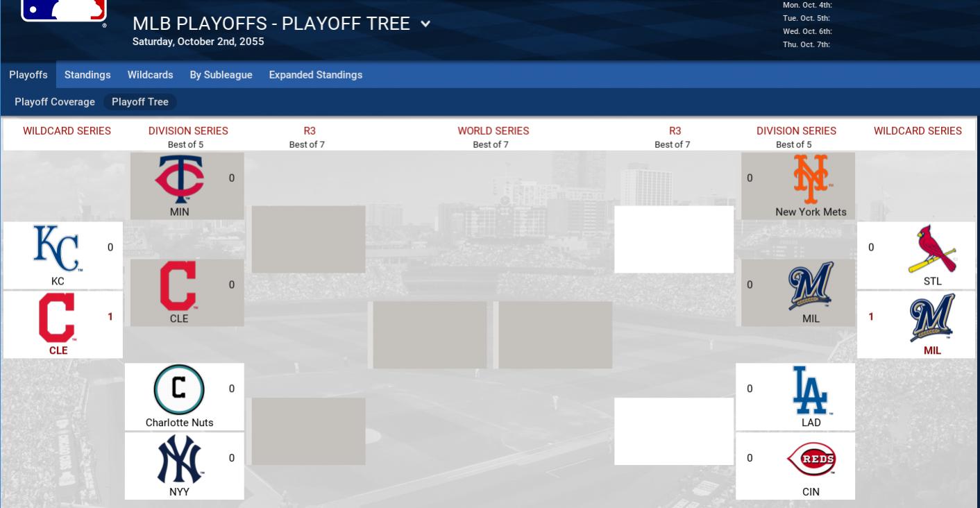Image resolution: width=980 pixels, height=508 pixels.
Task: Select the Playoff Tree pill button
Action: point(140,102)
